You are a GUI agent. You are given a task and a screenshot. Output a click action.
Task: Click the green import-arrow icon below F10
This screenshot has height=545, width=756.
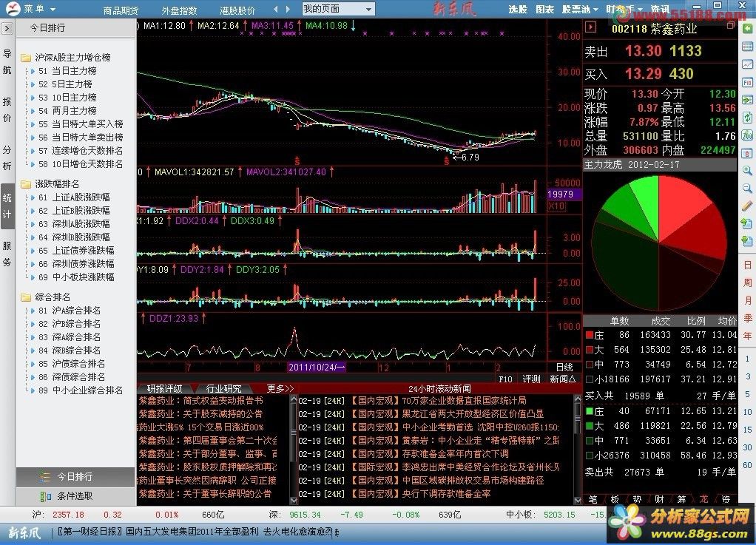[747, 101]
